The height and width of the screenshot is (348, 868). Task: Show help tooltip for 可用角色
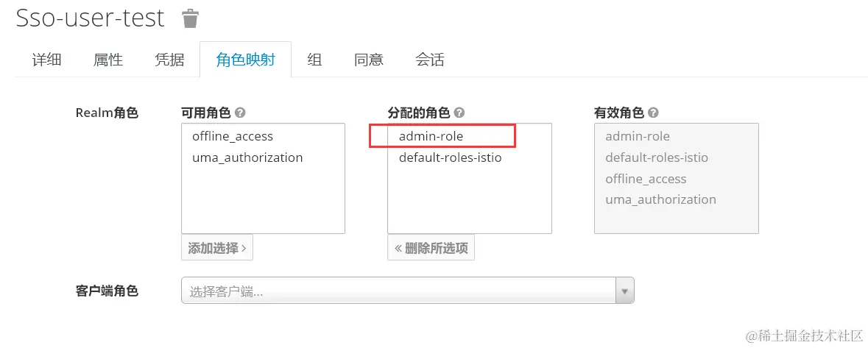coord(240,113)
